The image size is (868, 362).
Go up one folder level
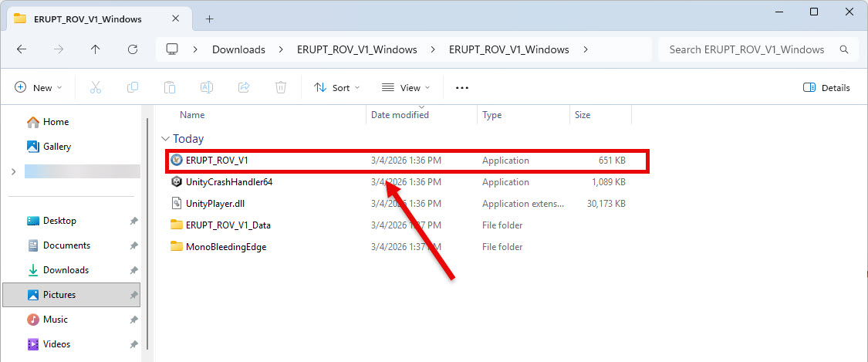pos(95,49)
